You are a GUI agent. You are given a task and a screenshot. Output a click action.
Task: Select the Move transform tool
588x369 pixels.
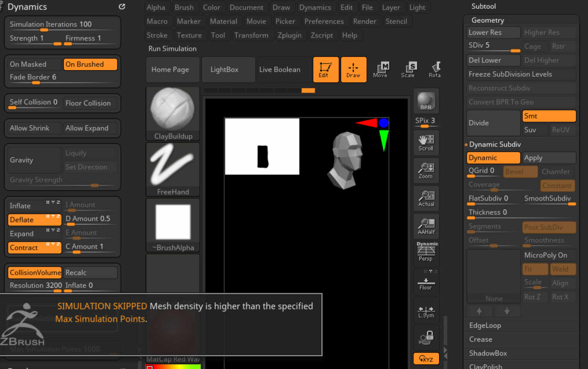click(x=381, y=70)
